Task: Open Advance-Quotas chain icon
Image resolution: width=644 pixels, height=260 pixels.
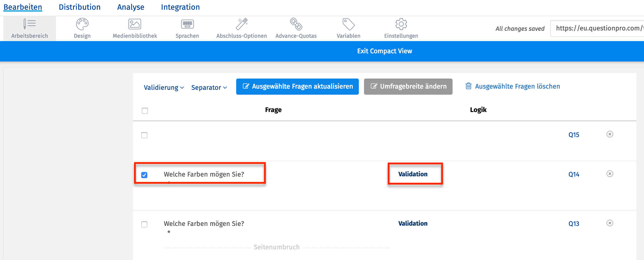Action: (x=296, y=24)
